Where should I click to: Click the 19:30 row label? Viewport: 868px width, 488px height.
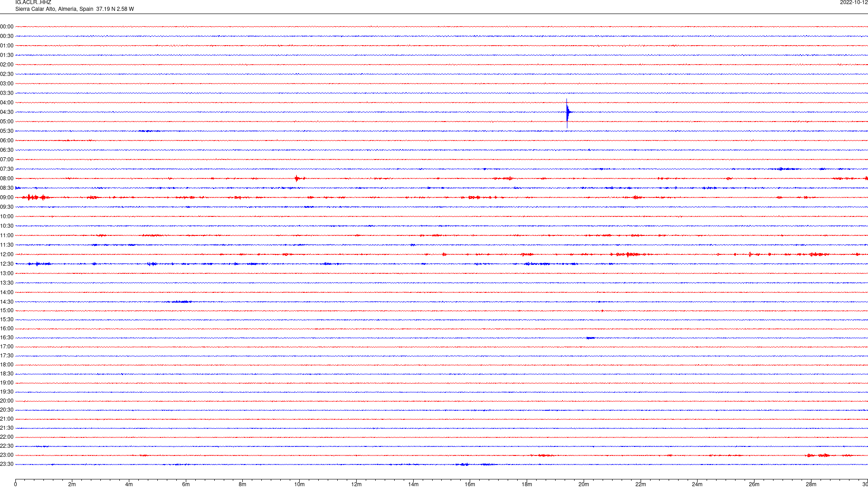(x=7, y=392)
